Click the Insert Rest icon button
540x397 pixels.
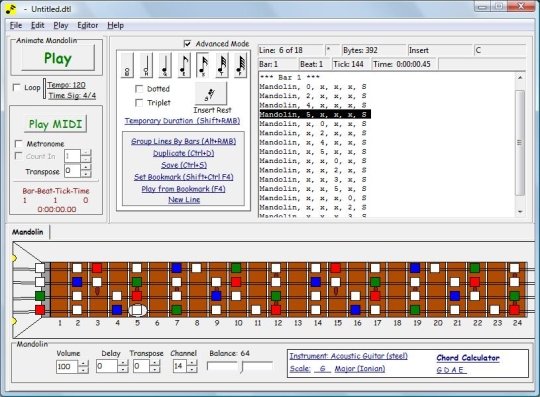pos(211,93)
